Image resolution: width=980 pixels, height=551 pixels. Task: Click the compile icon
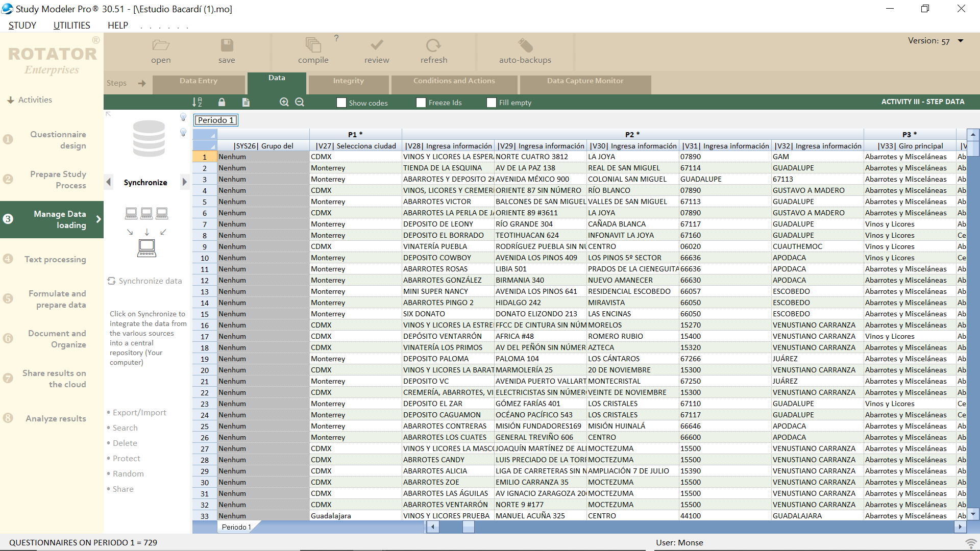[x=313, y=45]
